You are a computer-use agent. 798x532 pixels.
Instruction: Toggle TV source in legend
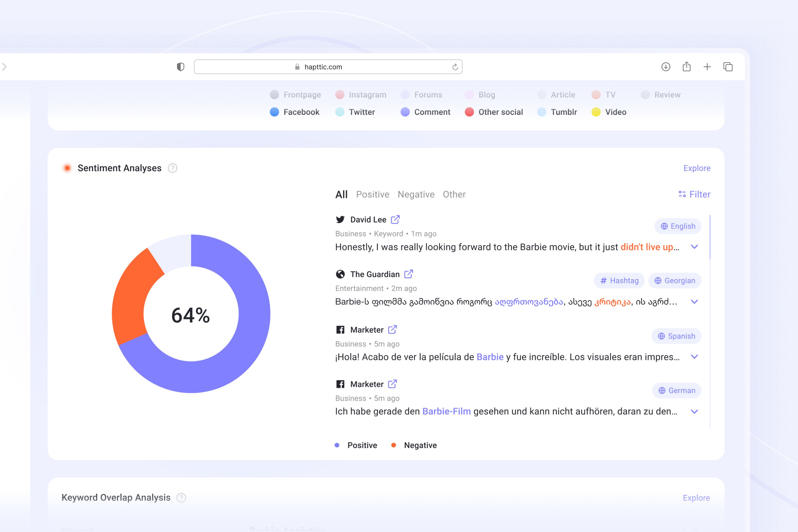tap(604, 95)
